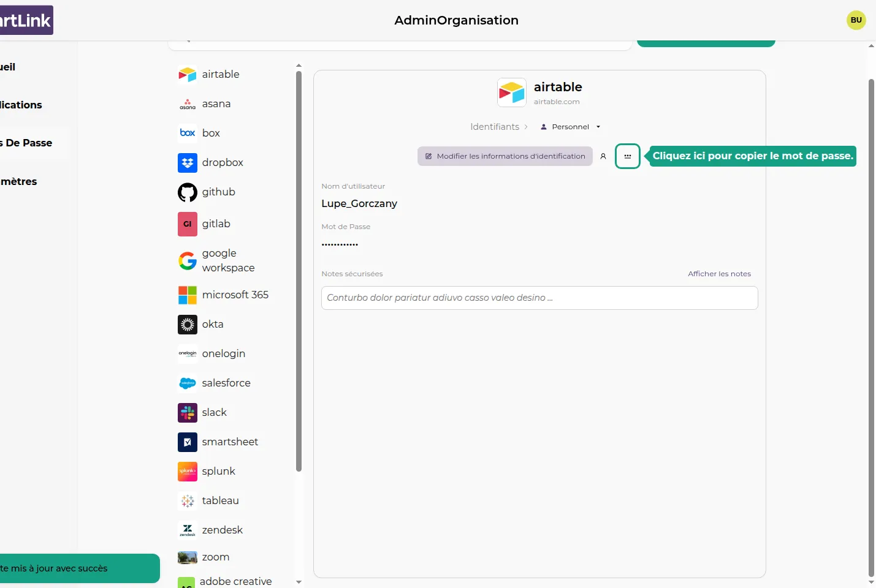Open the BU user avatar menu
The height and width of the screenshot is (588, 876).
856,20
